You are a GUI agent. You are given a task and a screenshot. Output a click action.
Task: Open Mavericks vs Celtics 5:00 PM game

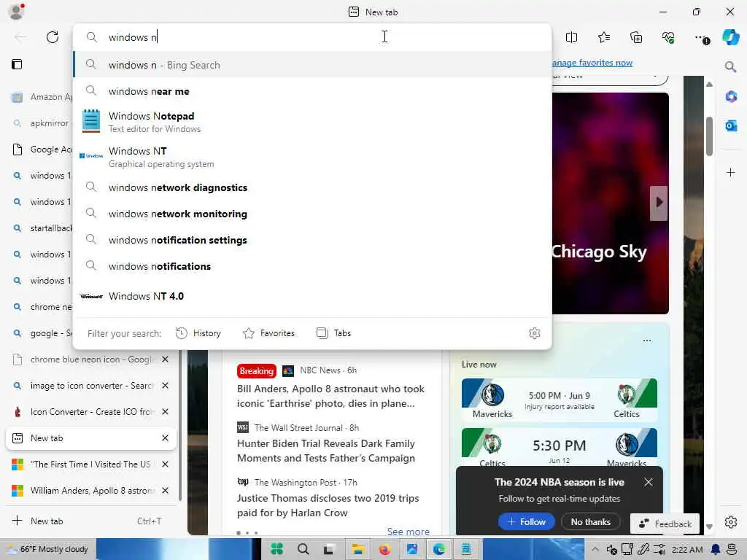(x=560, y=400)
